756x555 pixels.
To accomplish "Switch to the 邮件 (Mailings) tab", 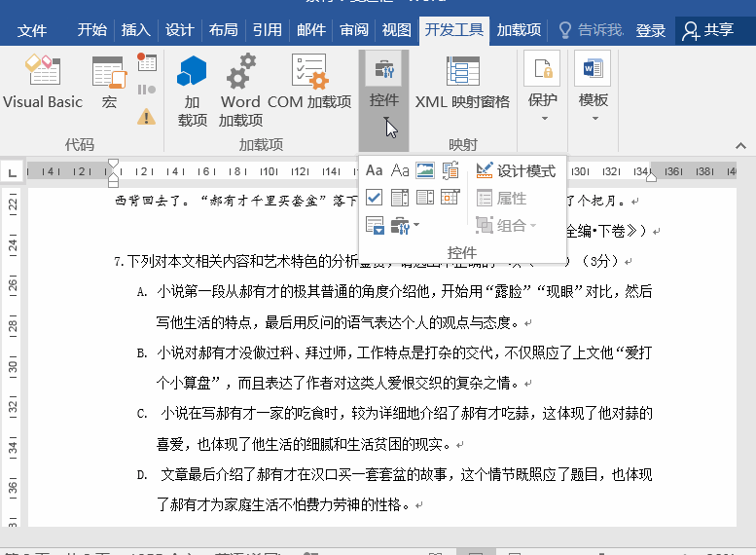I will point(311,30).
